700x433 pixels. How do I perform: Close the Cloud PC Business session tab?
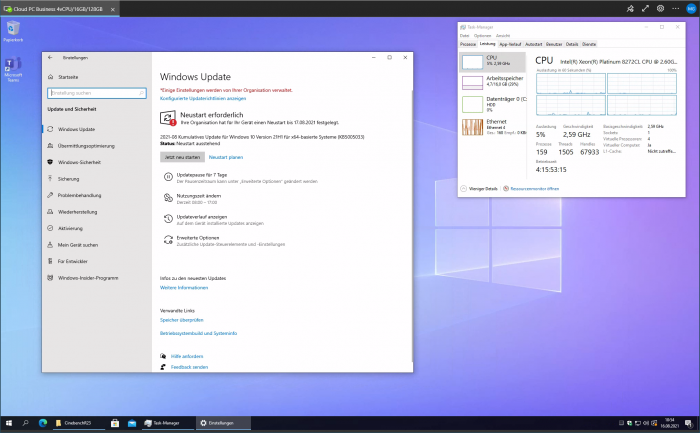point(112,9)
